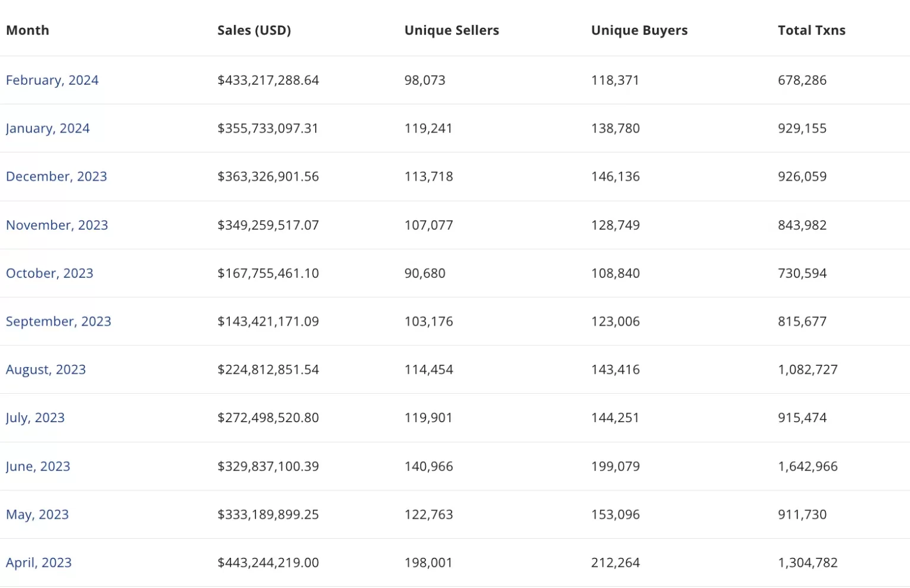
Task: Click the Unique Sellers column header
Action: [451, 30]
